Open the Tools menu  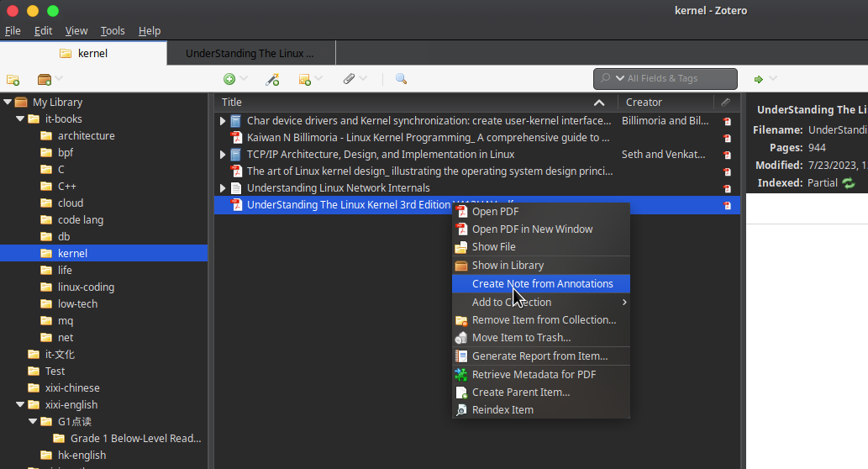[x=113, y=31]
